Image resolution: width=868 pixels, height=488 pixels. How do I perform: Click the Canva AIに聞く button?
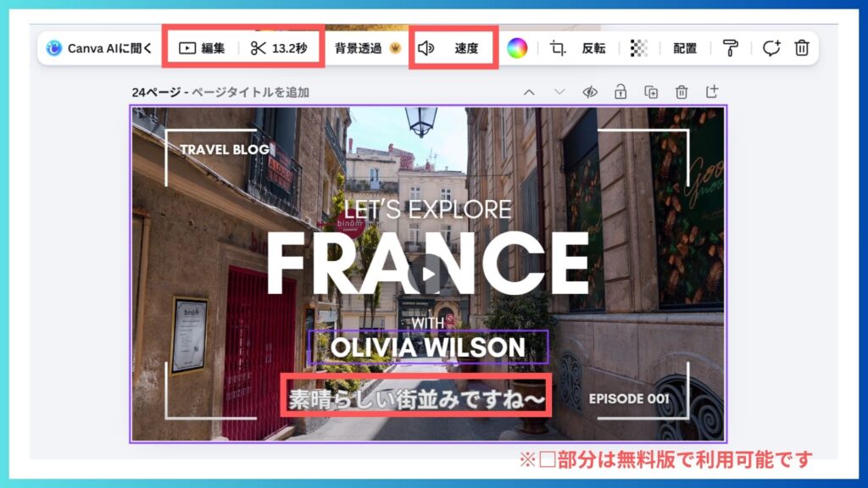[x=100, y=48]
